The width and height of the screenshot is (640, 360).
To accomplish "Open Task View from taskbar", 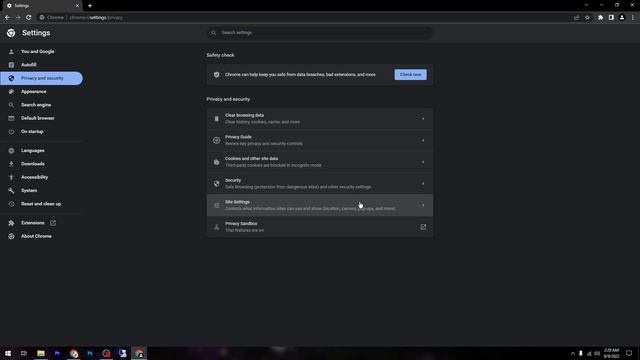I will (x=24, y=353).
